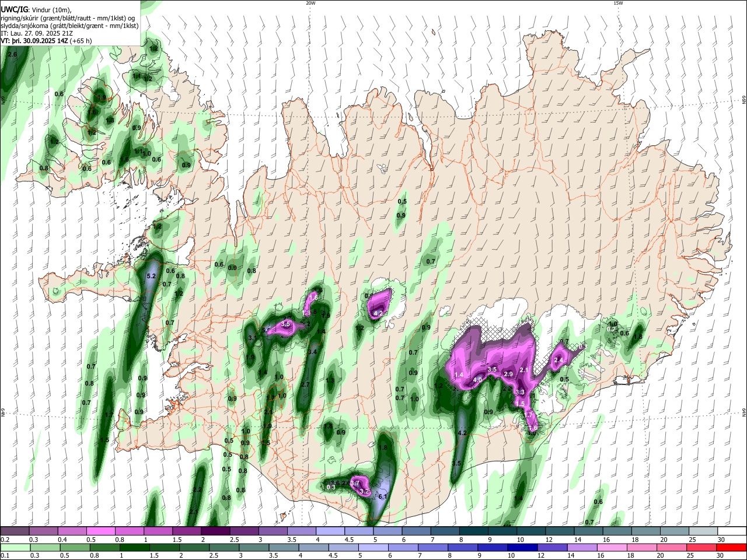This screenshot has width=747, height=560.
Task: Click the '20W' longitude label
Action: click(x=310, y=3)
